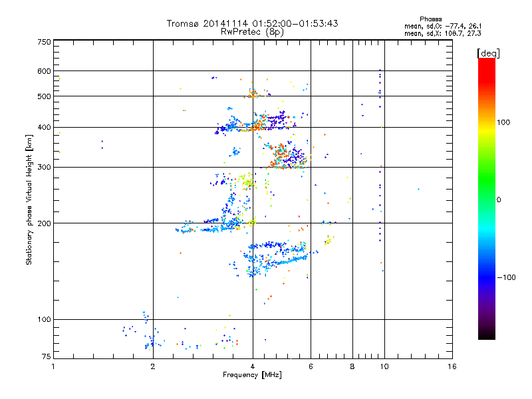Click the "1" MHz frequency tick label

[53, 366]
